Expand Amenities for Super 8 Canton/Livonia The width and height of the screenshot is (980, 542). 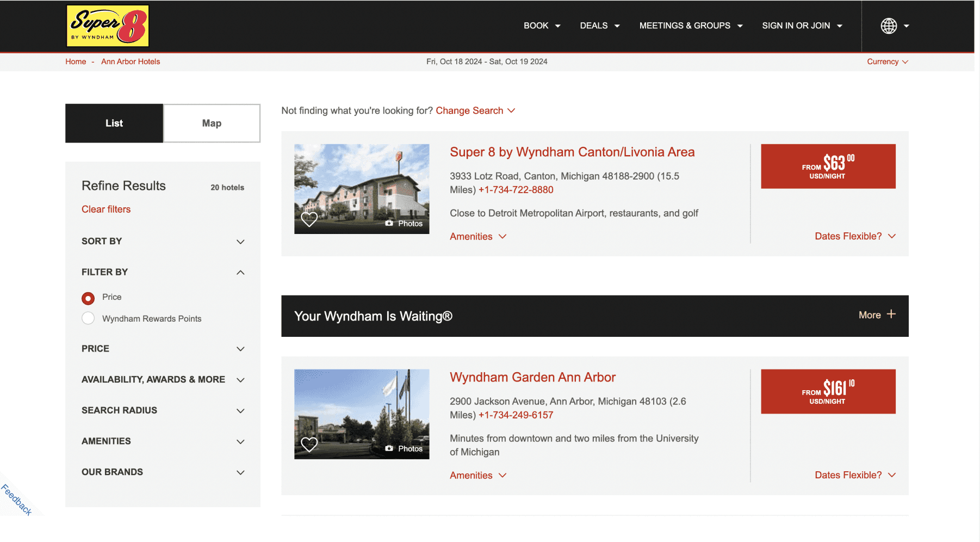pyautogui.click(x=478, y=236)
